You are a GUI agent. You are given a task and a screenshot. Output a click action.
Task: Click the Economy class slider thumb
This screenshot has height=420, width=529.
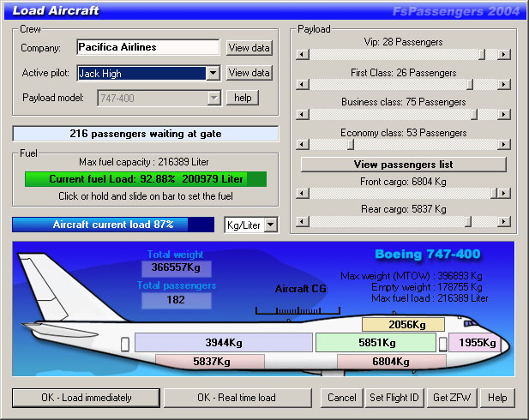point(351,144)
